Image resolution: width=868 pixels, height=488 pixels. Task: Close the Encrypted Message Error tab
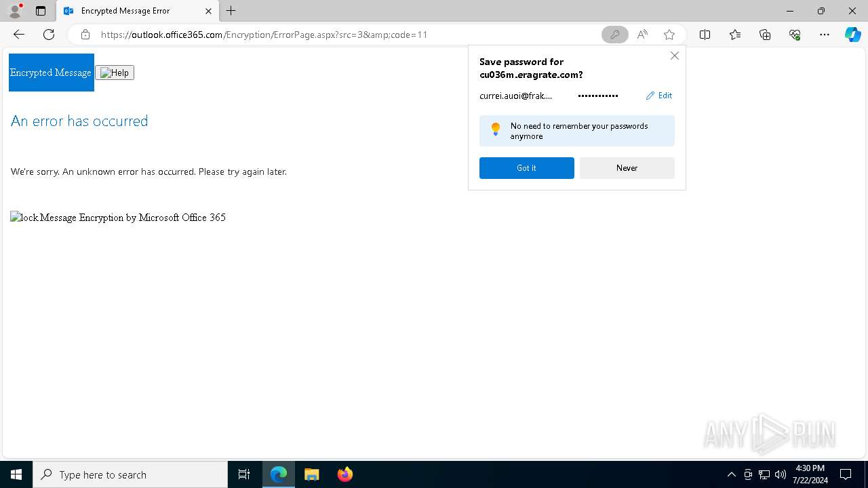tap(208, 11)
